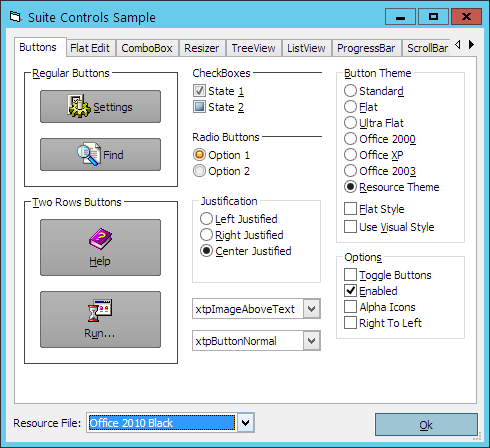Click the xtpButtonNormal combo text
This screenshot has height=448, width=490.
pyautogui.click(x=236, y=341)
